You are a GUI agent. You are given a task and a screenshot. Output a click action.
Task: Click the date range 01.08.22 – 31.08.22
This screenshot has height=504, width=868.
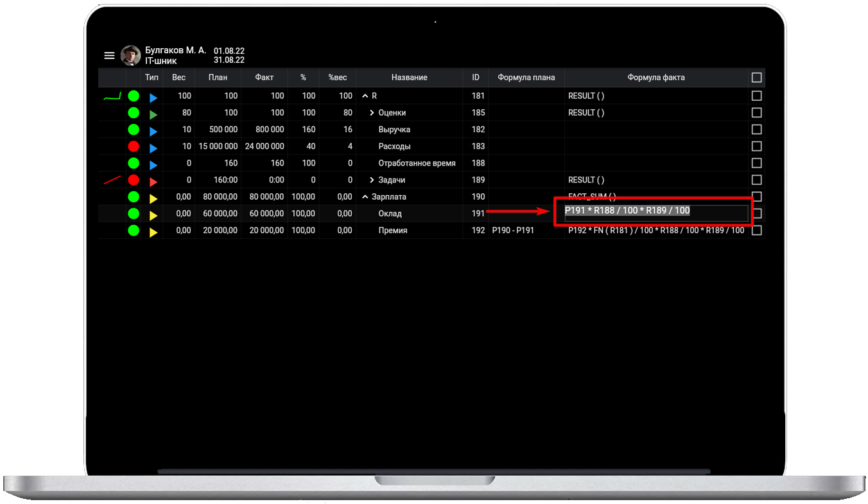(229, 56)
